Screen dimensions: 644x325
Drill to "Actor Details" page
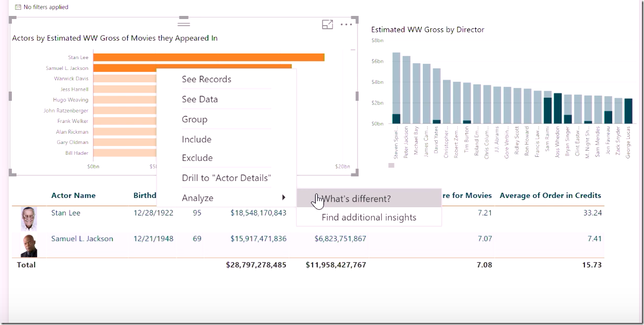pyautogui.click(x=226, y=178)
